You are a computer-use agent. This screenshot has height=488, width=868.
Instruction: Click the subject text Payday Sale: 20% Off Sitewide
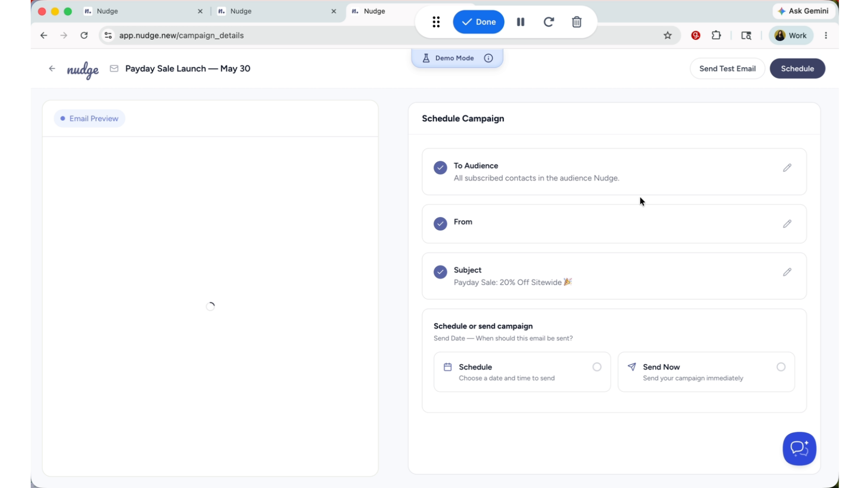click(513, 282)
